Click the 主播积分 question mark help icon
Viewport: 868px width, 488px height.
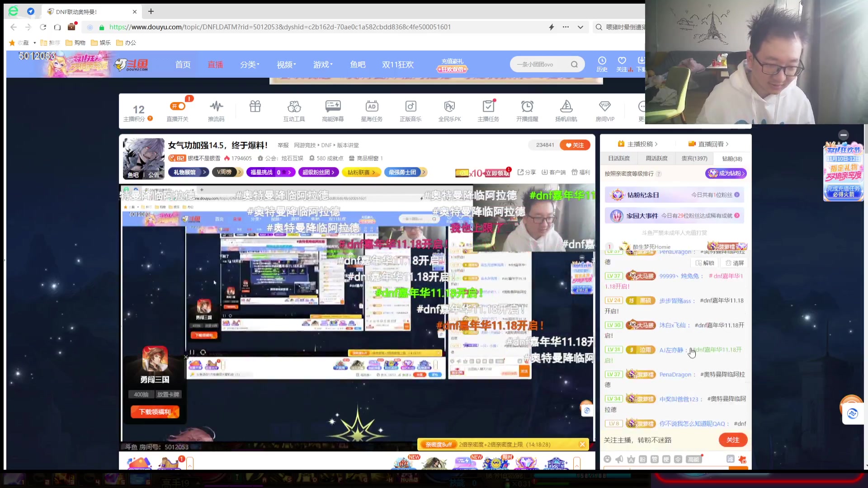coord(150,118)
